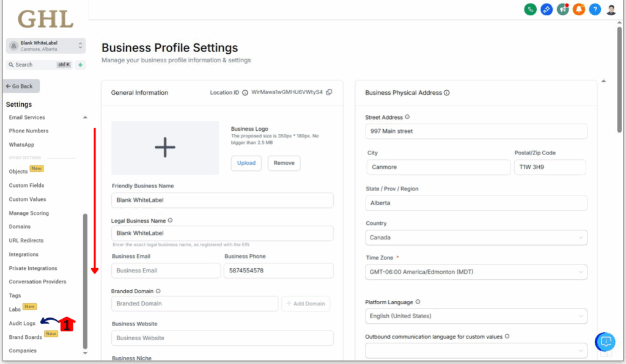The image size is (626, 364).
Task: Click the green phone dialer icon
Action: click(530, 9)
